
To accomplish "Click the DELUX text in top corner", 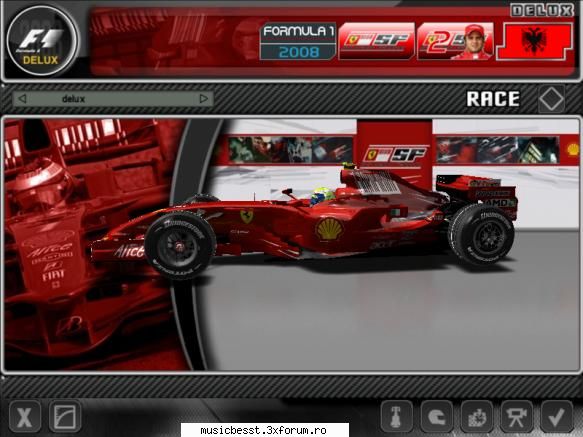I will click(x=542, y=10).
